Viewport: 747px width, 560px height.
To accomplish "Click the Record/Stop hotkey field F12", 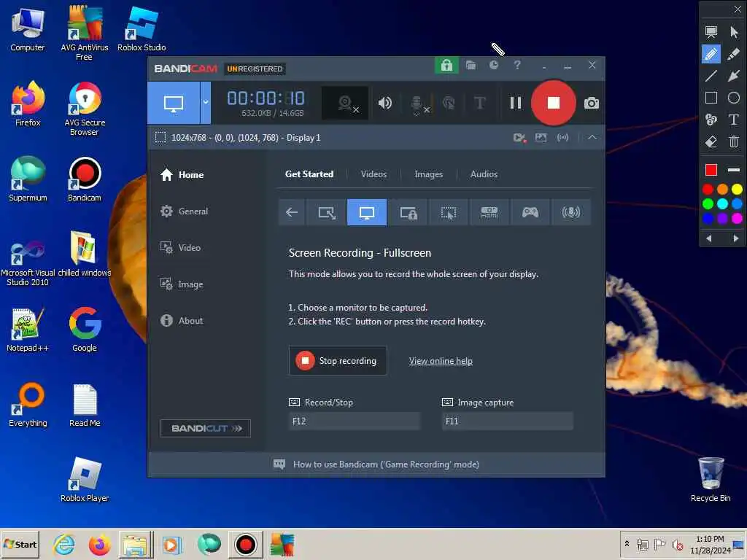I will [355, 421].
